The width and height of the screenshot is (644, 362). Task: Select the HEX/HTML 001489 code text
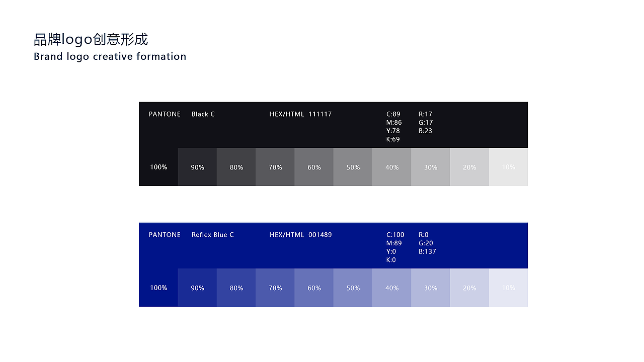click(301, 235)
